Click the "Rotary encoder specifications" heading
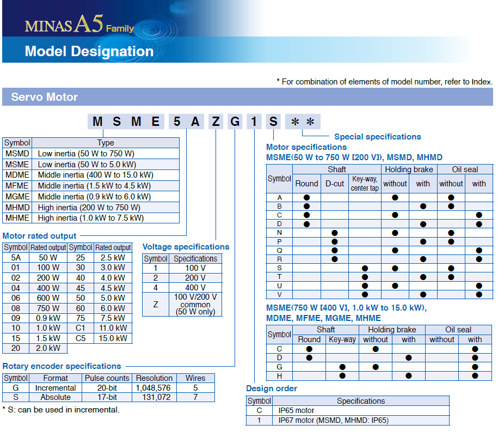The image size is (504, 437). 62,366
